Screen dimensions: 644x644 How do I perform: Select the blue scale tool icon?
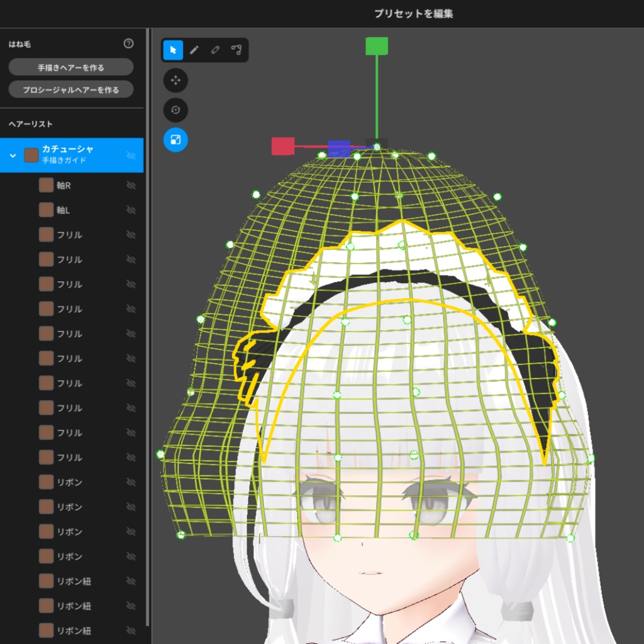[x=175, y=141]
